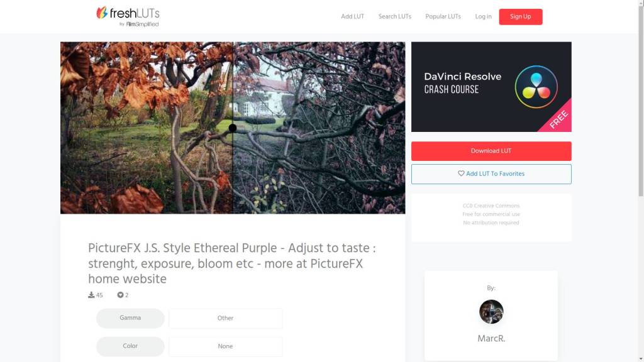This screenshot has width=644, height=362.
Task: Click the DaVinci Resolve logo icon
Action: point(536,87)
